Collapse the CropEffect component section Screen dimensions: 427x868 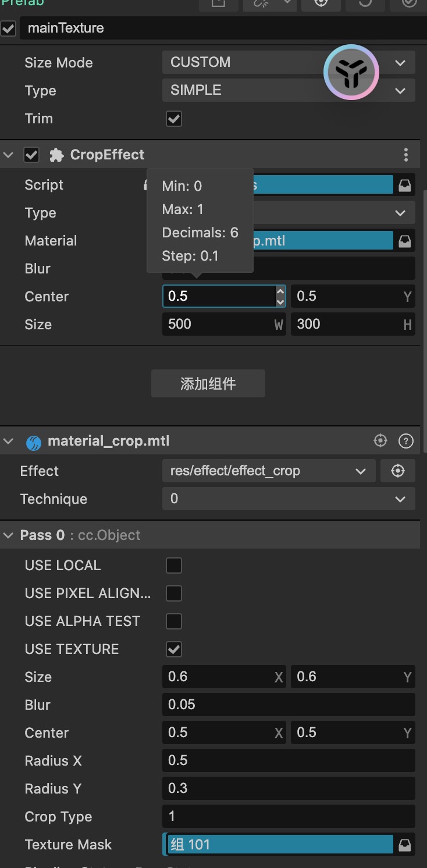8,155
